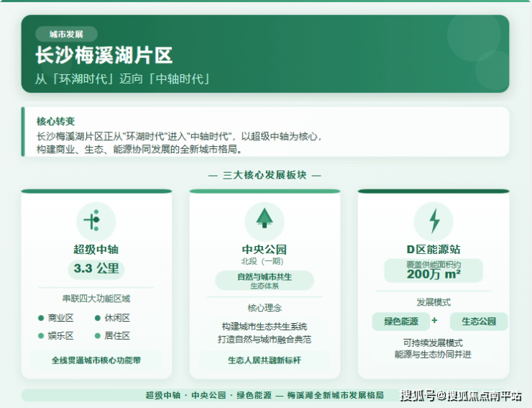Click the 三大核心发展板块 section heading
532x408 pixels.
tap(265, 175)
